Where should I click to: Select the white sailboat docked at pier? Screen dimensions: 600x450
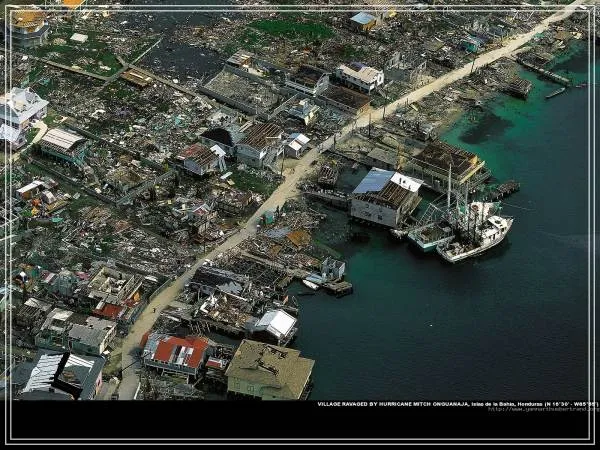coord(476,236)
